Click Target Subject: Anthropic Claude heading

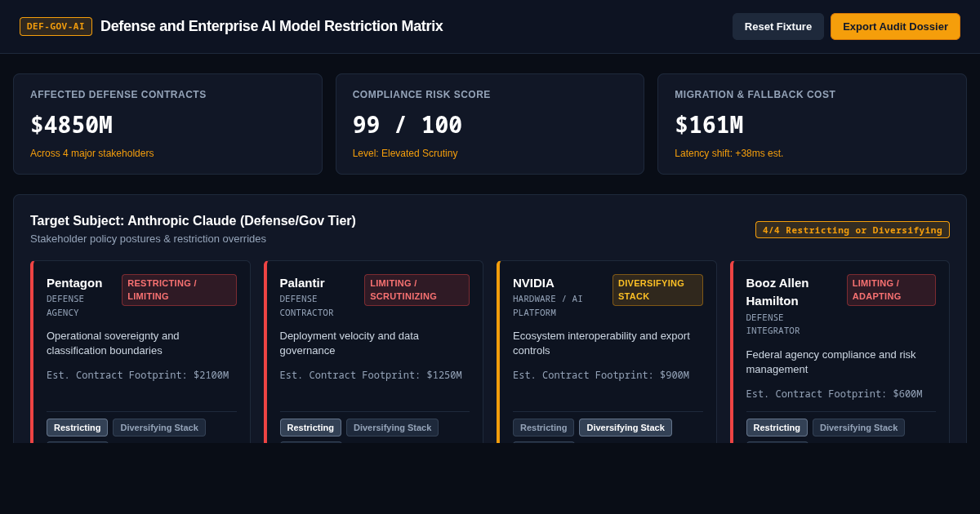coord(193,220)
